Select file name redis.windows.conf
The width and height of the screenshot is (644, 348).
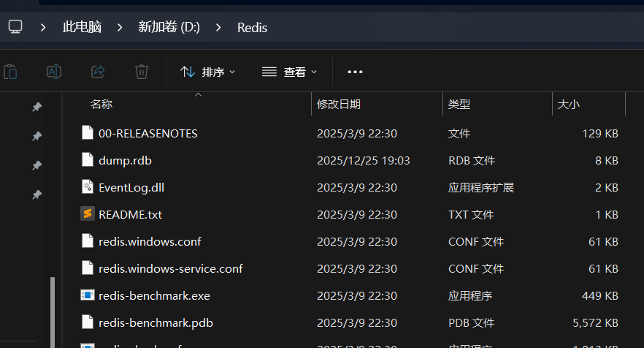[150, 242]
